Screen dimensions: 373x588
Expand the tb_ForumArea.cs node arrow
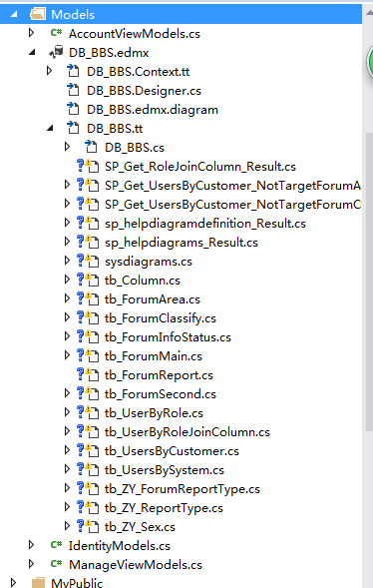pos(68,298)
